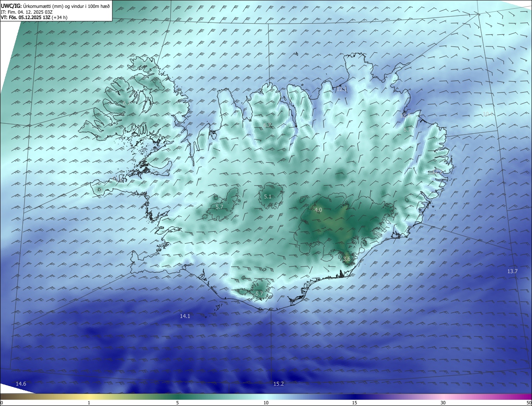Click the '50' tick on the color scale
The image size is (532, 406).
click(x=529, y=403)
